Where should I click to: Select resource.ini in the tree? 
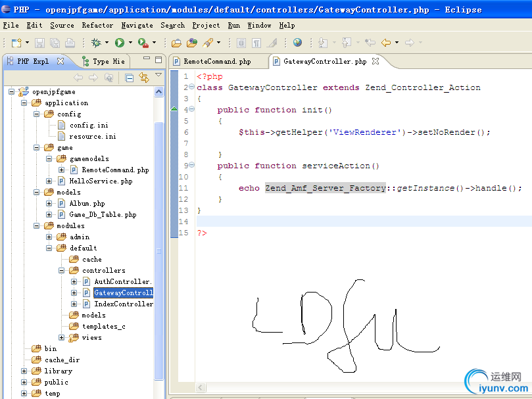(93, 136)
